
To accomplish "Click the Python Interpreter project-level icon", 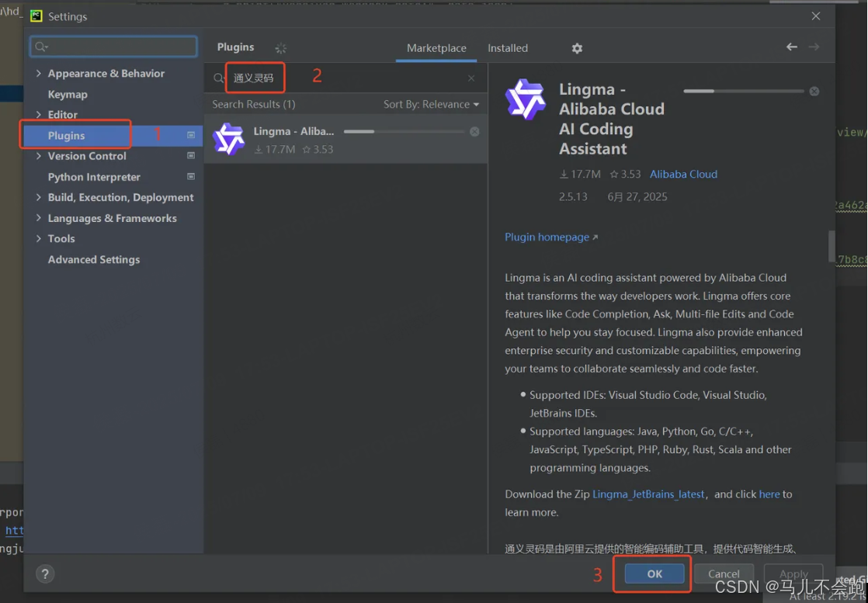I will coord(191,176).
